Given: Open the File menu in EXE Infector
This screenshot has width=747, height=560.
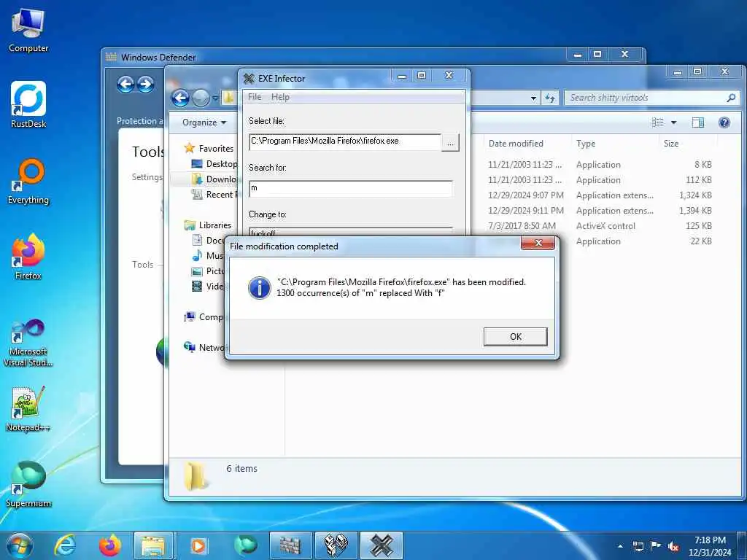Looking at the screenshot, I should [x=255, y=97].
